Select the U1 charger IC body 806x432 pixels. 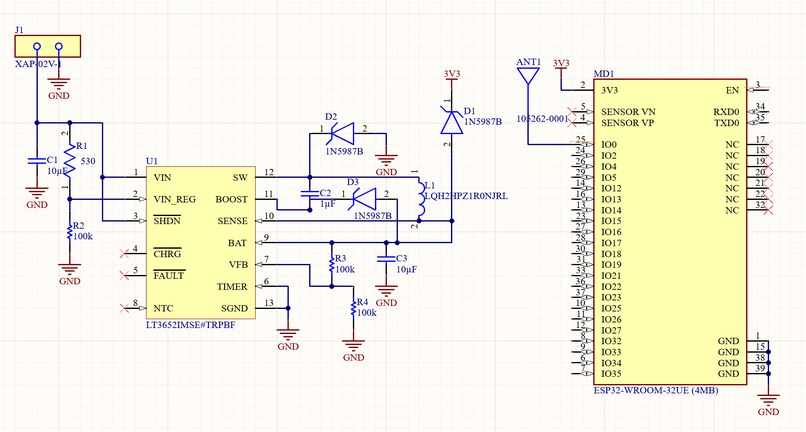(x=200, y=243)
